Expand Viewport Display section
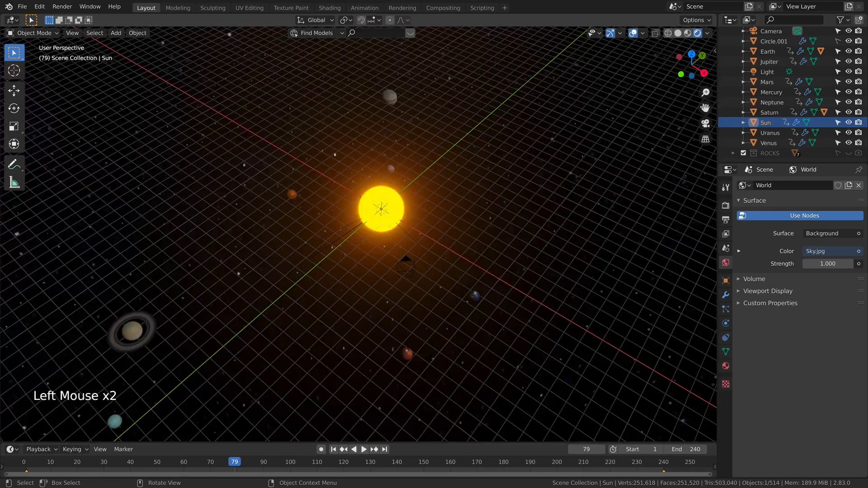The image size is (868, 488). pyautogui.click(x=768, y=291)
